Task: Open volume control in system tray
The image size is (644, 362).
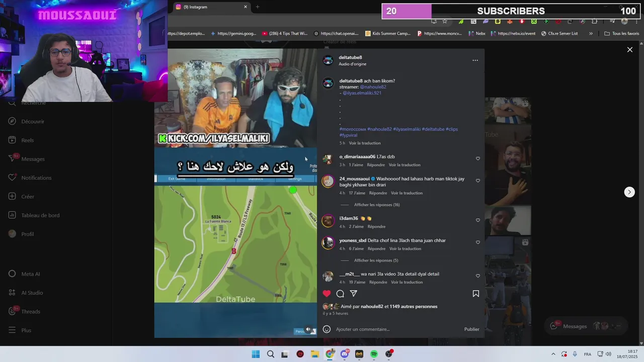Action: coord(608,354)
